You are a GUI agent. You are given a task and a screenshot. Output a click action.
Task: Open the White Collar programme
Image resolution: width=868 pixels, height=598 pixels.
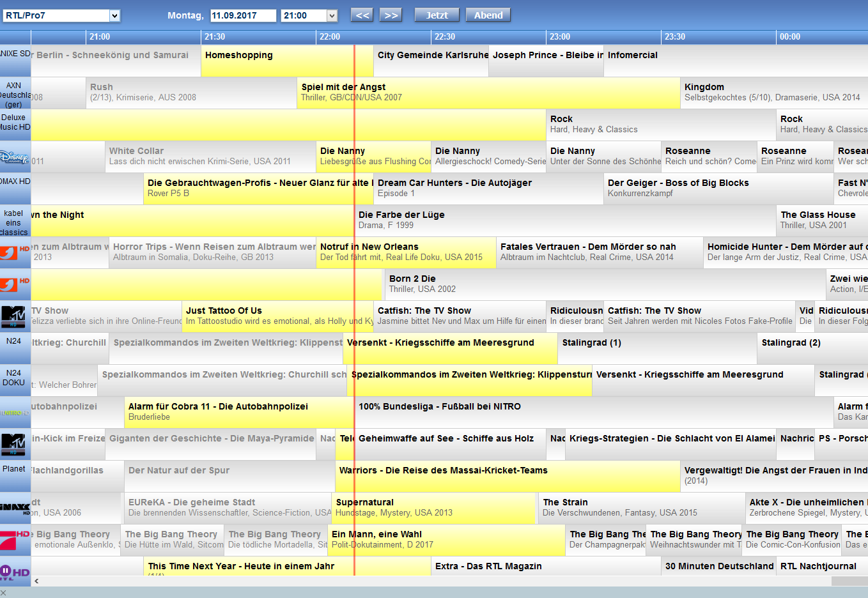(x=210, y=157)
